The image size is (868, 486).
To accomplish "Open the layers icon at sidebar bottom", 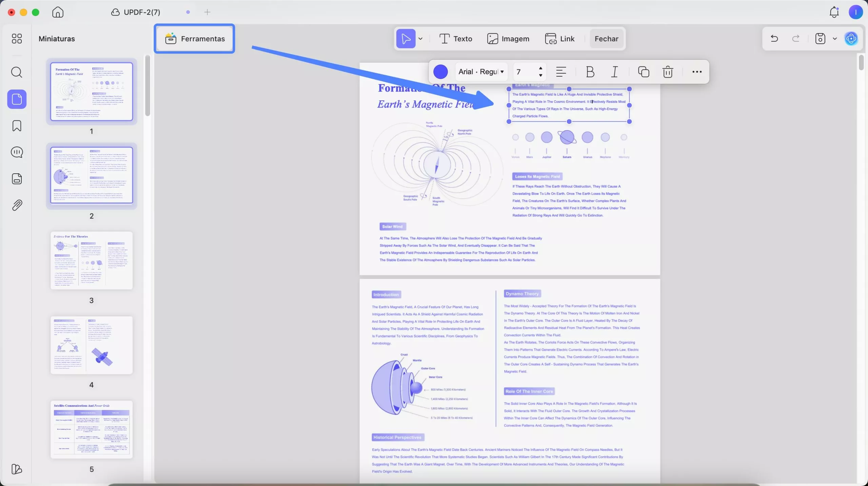I will click(x=17, y=469).
